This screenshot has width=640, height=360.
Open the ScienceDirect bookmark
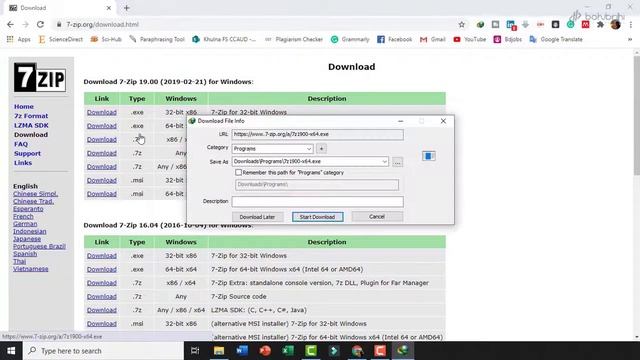click(x=60, y=39)
